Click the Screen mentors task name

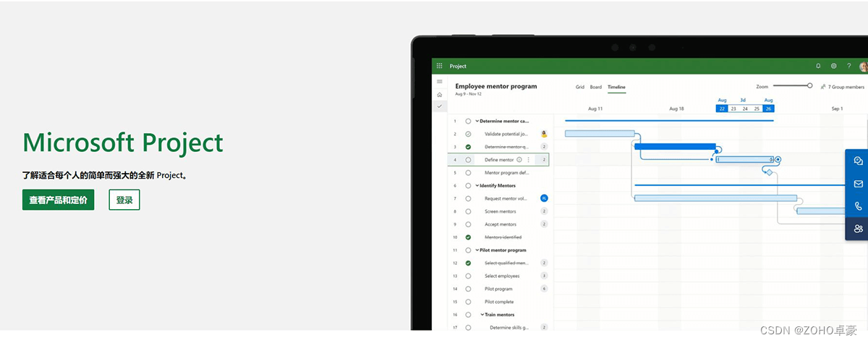click(x=501, y=211)
